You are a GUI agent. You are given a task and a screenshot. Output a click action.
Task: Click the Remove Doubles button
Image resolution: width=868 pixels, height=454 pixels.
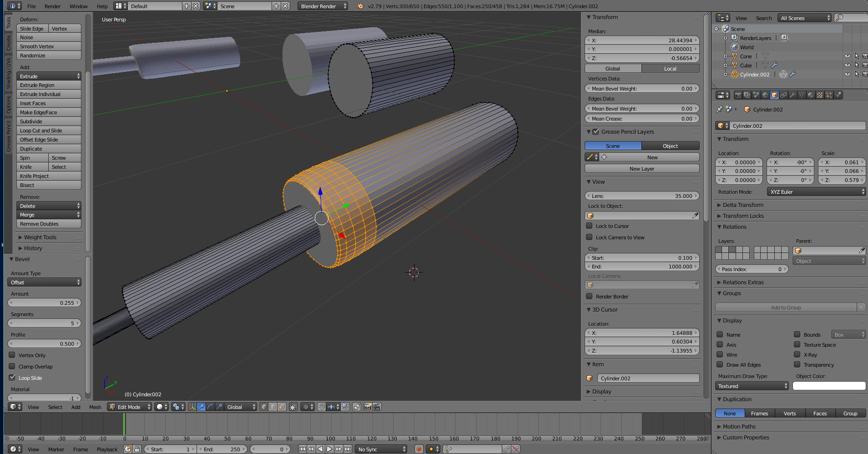coord(49,223)
